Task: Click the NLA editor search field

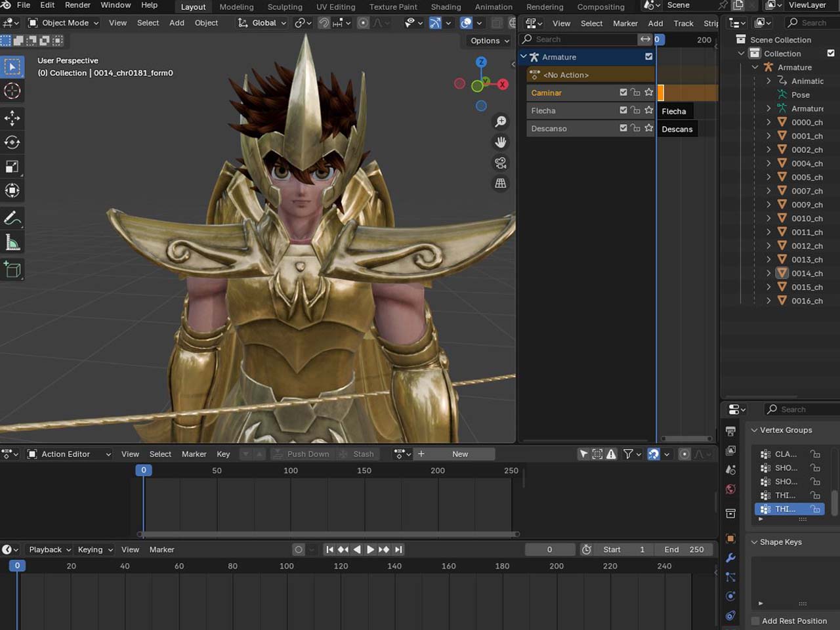Action: click(577, 39)
